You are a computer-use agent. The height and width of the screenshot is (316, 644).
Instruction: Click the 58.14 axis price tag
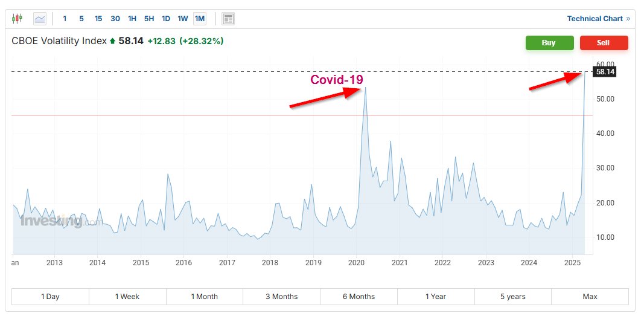point(605,72)
